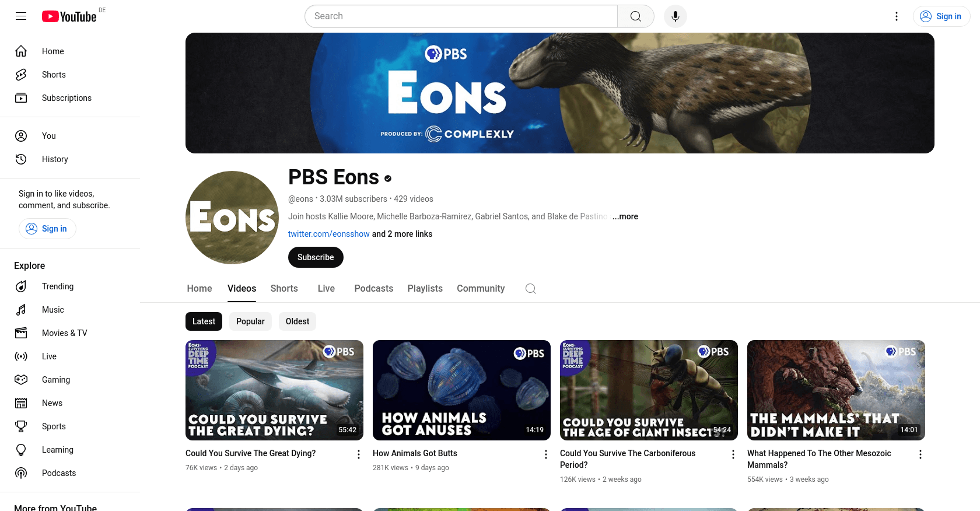This screenshot has width=980, height=511.
Task: Open options menu for Great Dying video
Action: coord(359,454)
